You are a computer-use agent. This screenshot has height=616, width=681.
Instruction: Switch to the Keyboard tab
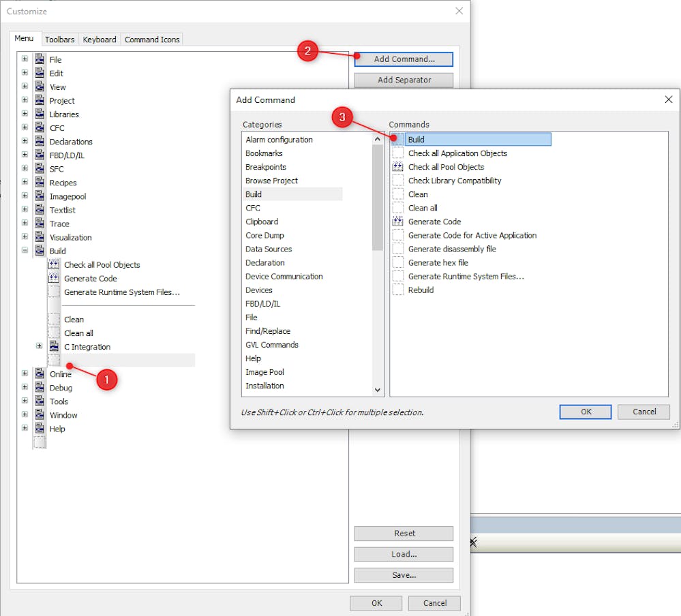[x=100, y=40]
